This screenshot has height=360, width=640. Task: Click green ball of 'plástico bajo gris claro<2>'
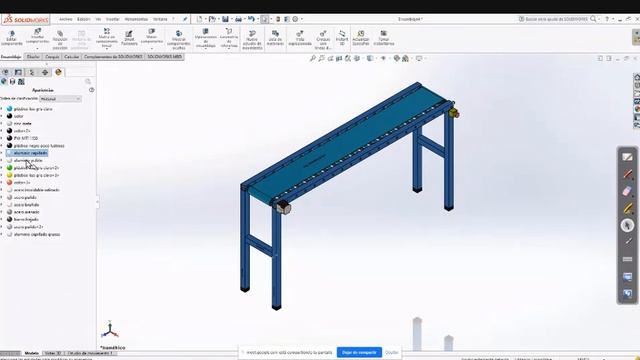click(9, 168)
